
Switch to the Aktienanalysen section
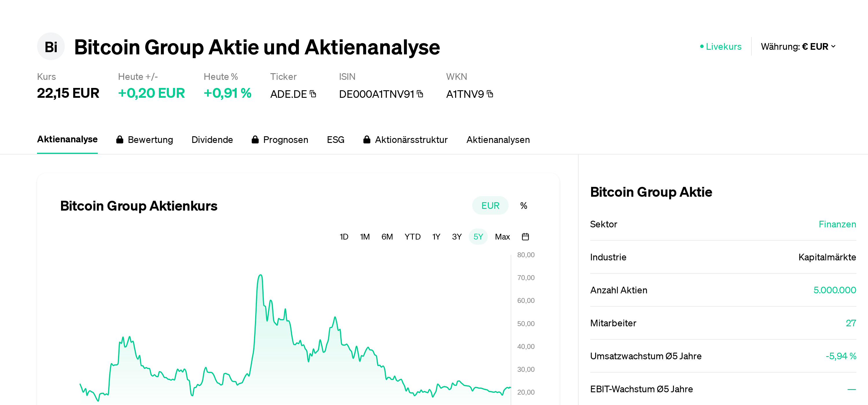click(x=498, y=139)
